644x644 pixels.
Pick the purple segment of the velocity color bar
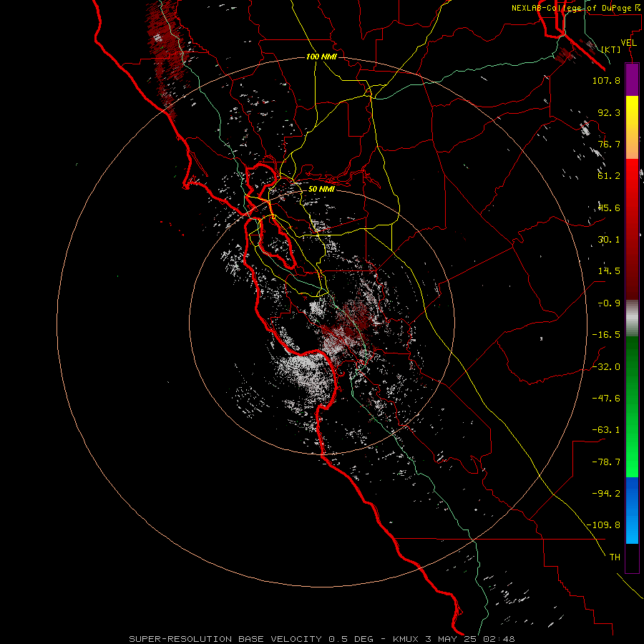coord(632,79)
